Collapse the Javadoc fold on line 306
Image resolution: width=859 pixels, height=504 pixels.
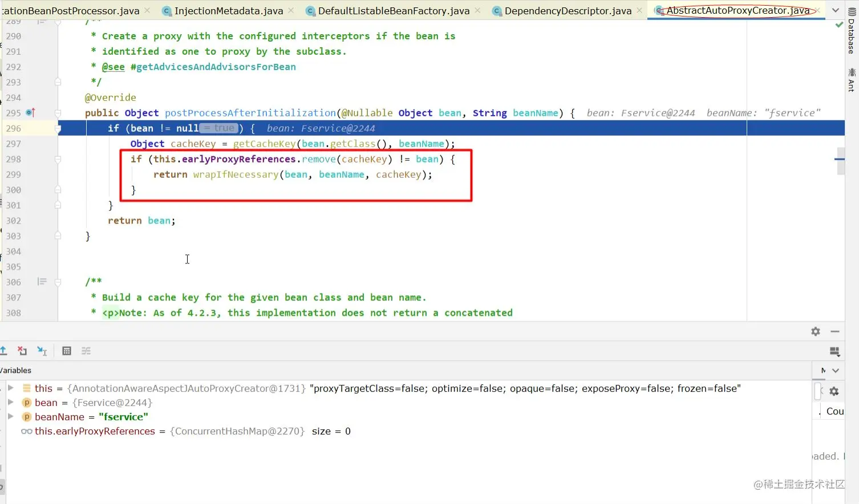tap(58, 282)
